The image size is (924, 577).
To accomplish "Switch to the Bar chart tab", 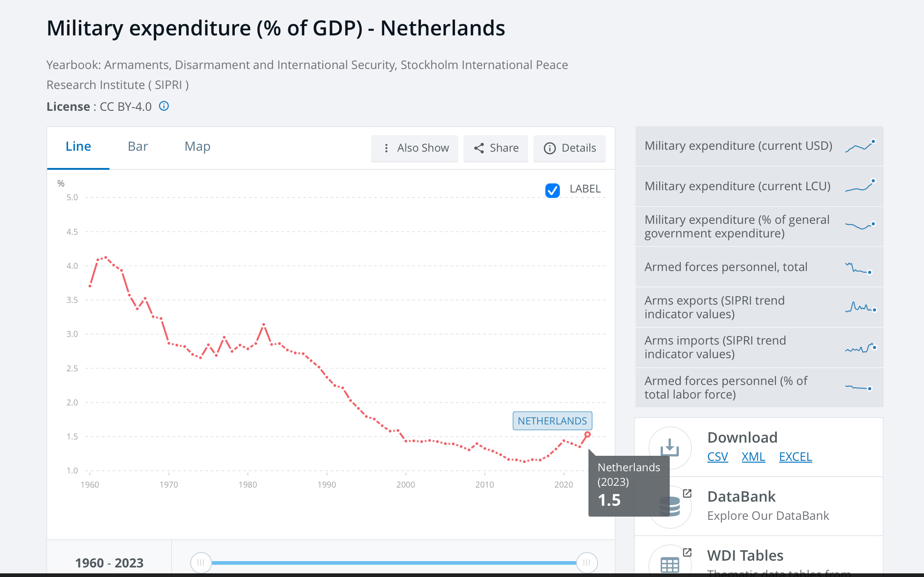I will (x=138, y=146).
